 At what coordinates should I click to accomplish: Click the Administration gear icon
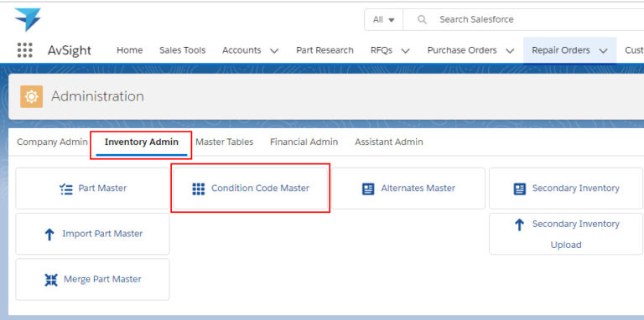tap(32, 97)
